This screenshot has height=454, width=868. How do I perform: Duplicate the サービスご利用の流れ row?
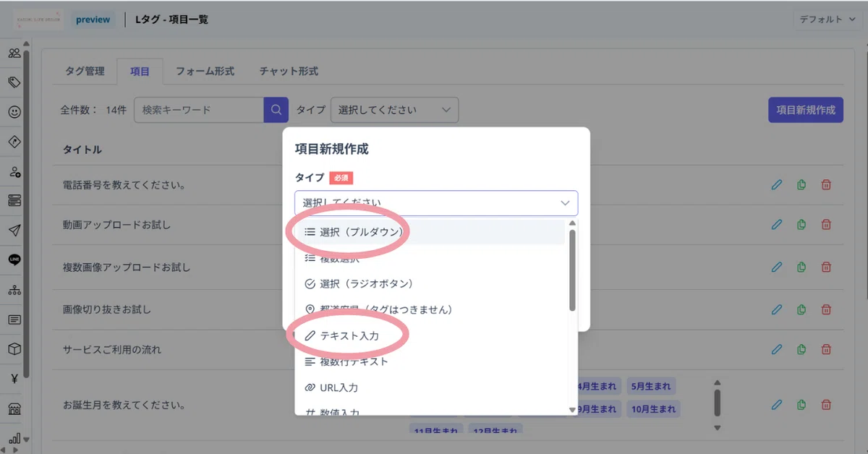point(801,349)
